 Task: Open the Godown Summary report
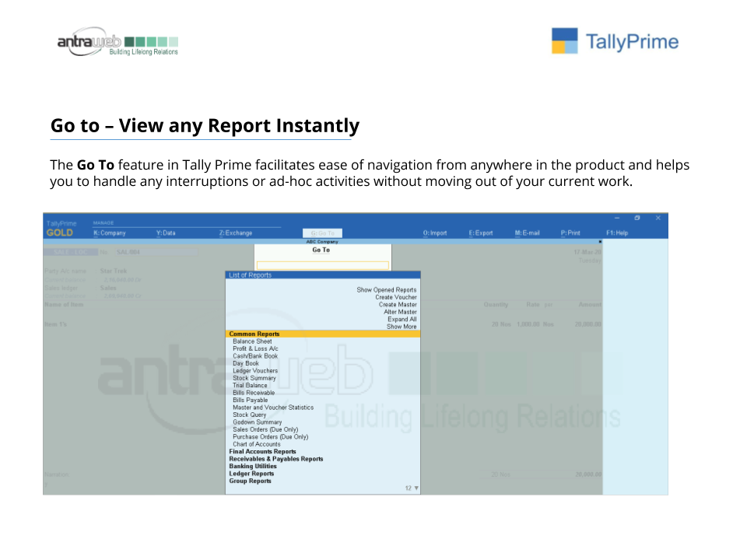tap(257, 422)
